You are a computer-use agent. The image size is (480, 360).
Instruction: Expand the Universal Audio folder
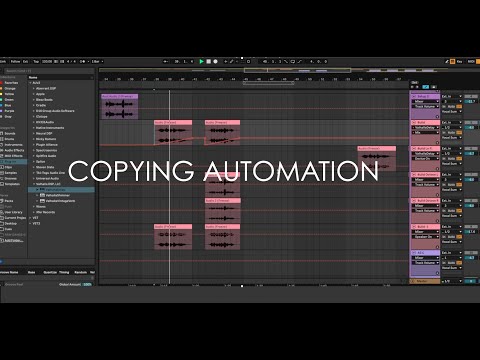34,178
